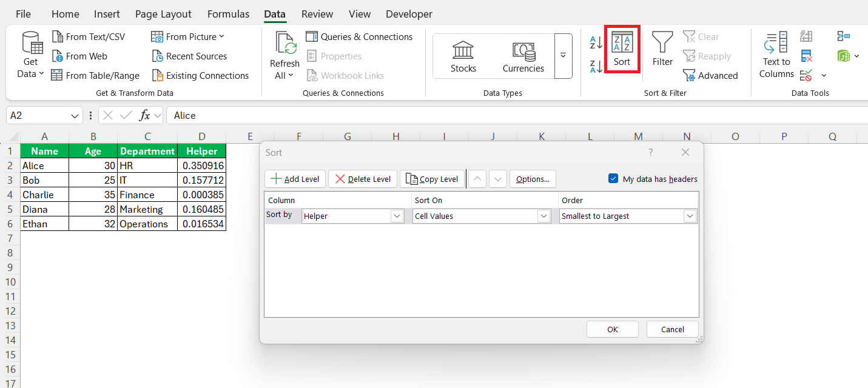Switch to the Formulas tab

coord(228,14)
